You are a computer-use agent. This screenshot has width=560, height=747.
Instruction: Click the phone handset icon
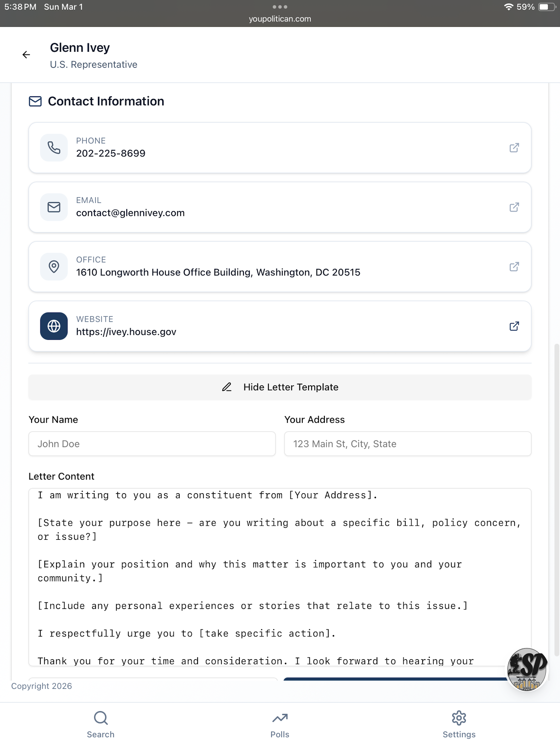click(54, 148)
